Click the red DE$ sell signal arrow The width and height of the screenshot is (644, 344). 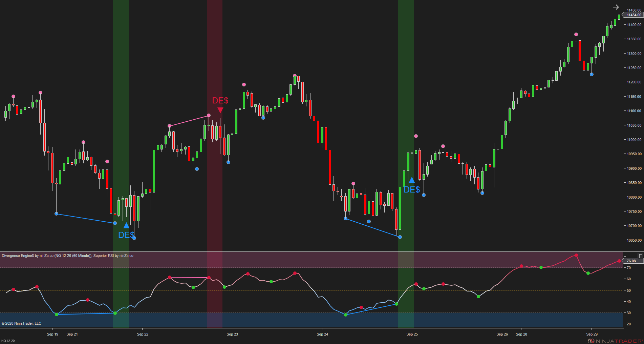220,110
